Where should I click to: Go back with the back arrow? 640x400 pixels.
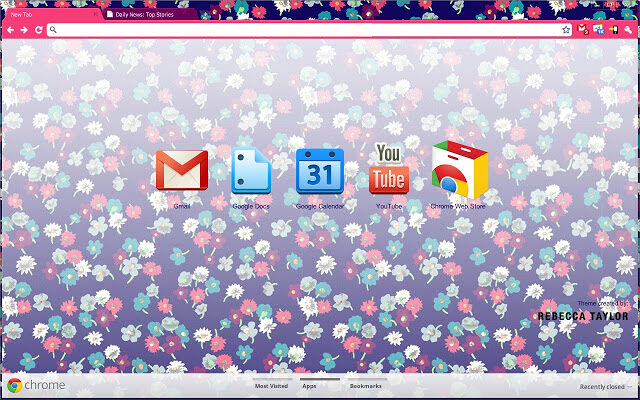point(11,30)
